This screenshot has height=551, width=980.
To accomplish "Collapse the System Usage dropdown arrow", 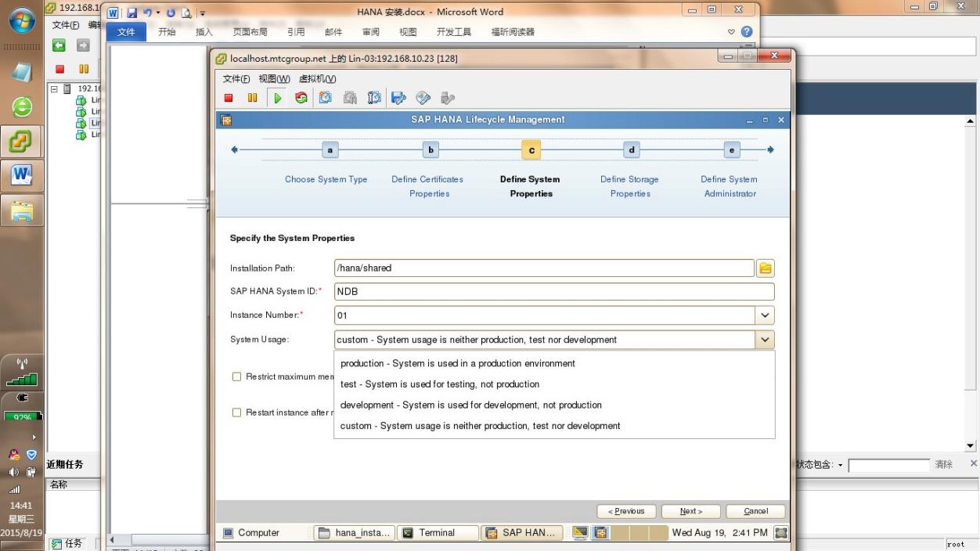I will [765, 340].
